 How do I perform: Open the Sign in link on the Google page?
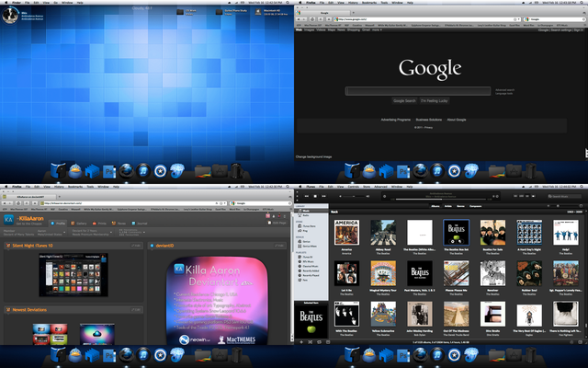point(578,29)
